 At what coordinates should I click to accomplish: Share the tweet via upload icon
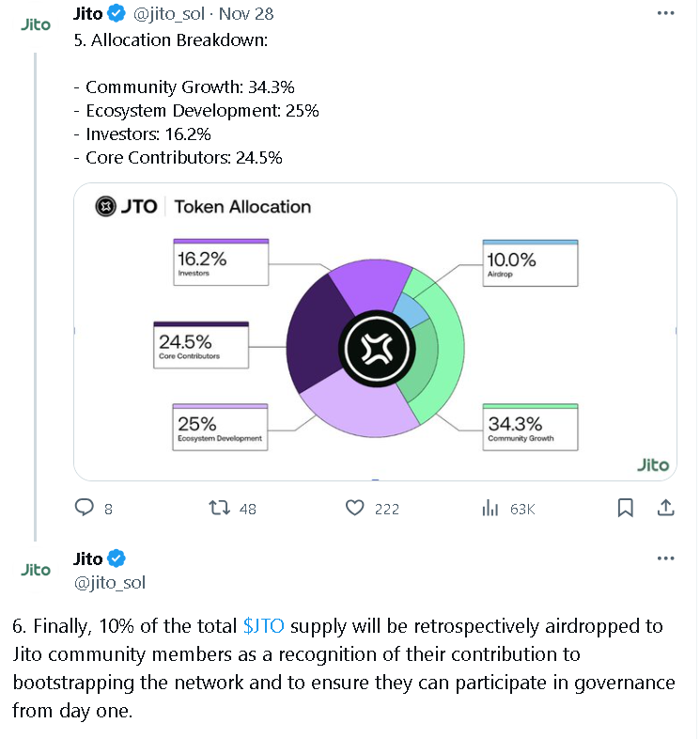coord(665,508)
